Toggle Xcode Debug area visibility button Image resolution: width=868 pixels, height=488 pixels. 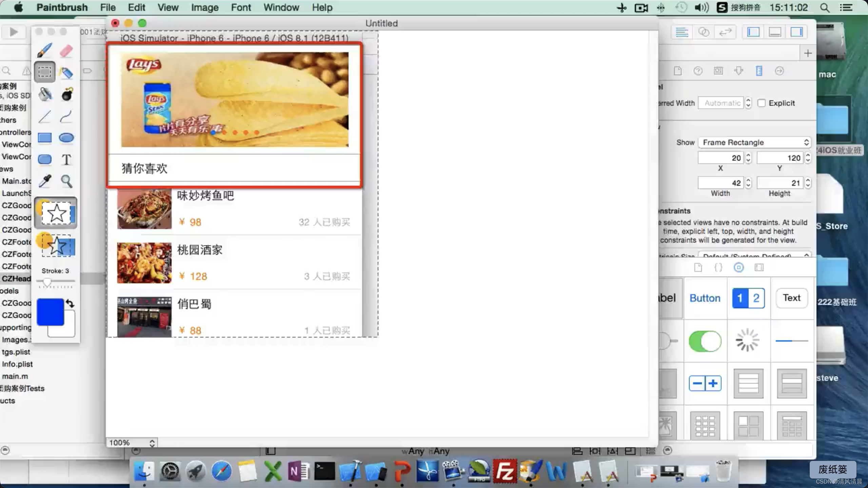click(775, 32)
